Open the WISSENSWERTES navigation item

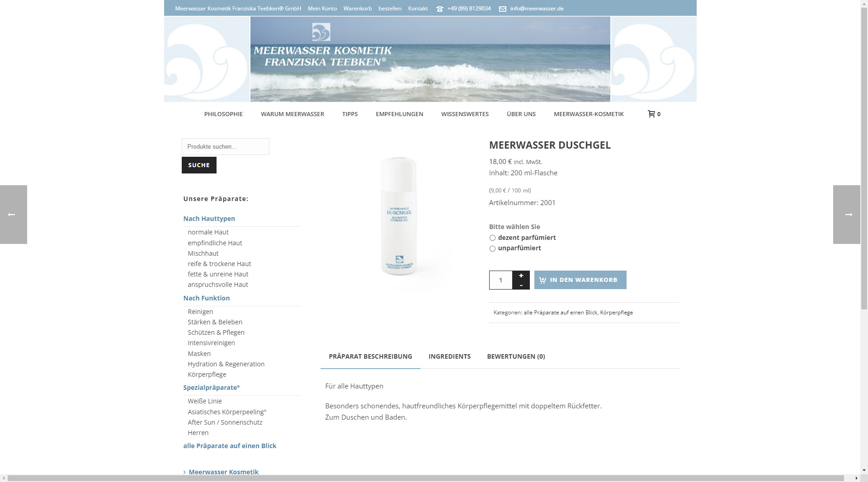465,114
